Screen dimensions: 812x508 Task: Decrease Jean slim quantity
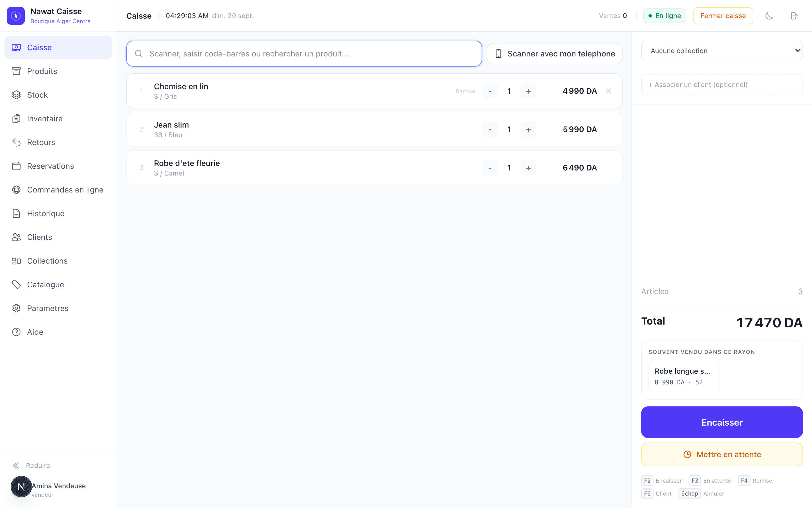pos(490,129)
